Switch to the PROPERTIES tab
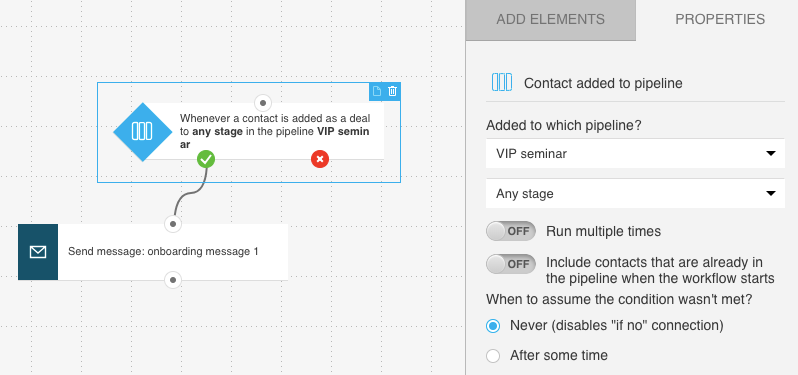The height and width of the screenshot is (375, 798). 720,19
